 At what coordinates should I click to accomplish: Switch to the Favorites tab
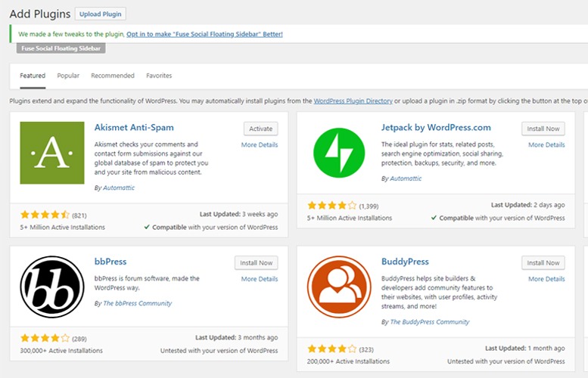[x=159, y=76]
